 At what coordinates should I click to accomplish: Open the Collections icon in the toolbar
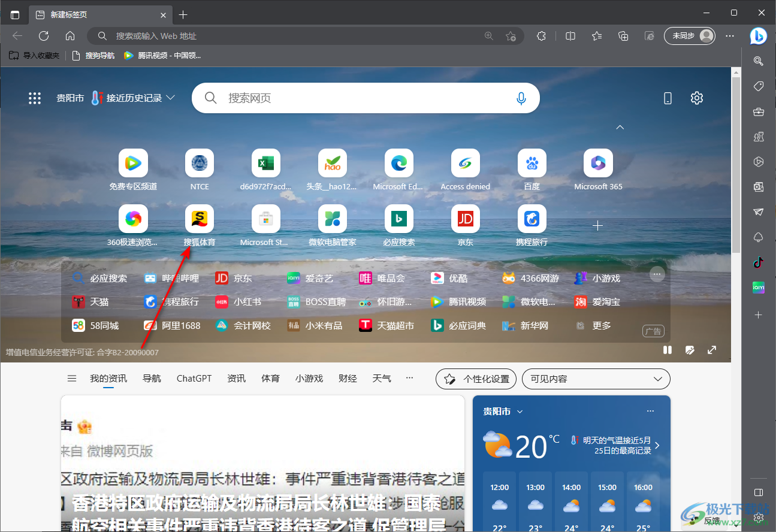click(x=623, y=36)
